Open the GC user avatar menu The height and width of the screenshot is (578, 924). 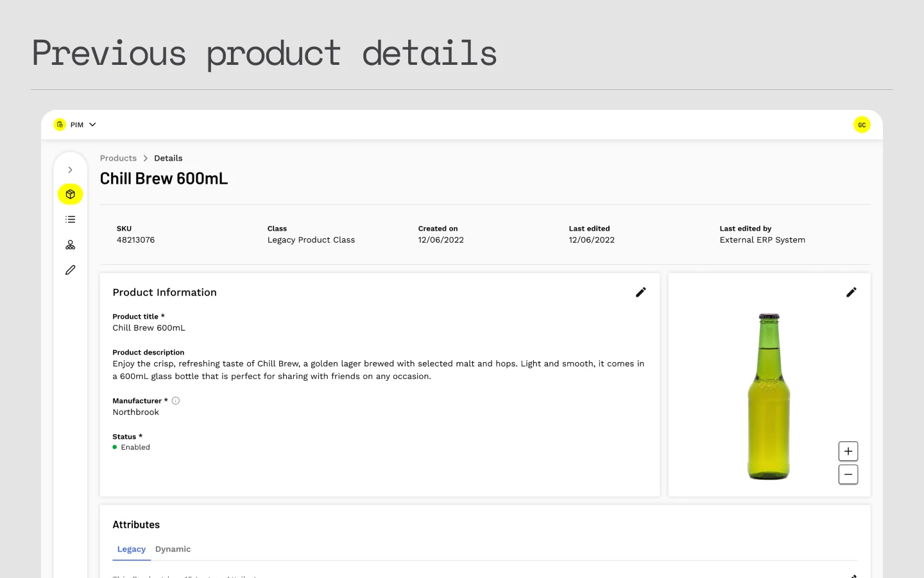(x=862, y=125)
